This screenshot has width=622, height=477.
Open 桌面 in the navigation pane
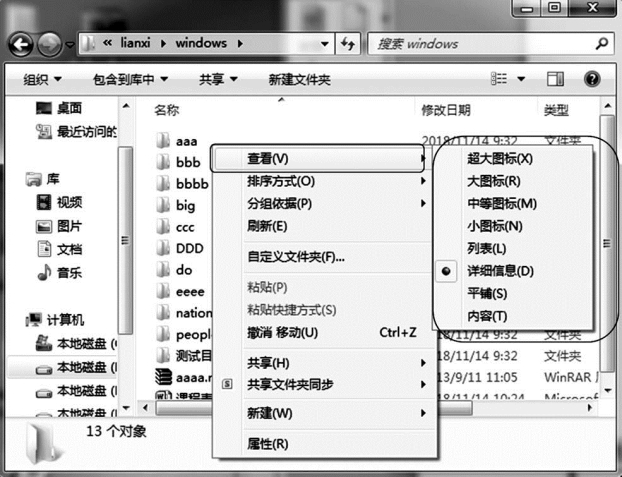point(59,108)
